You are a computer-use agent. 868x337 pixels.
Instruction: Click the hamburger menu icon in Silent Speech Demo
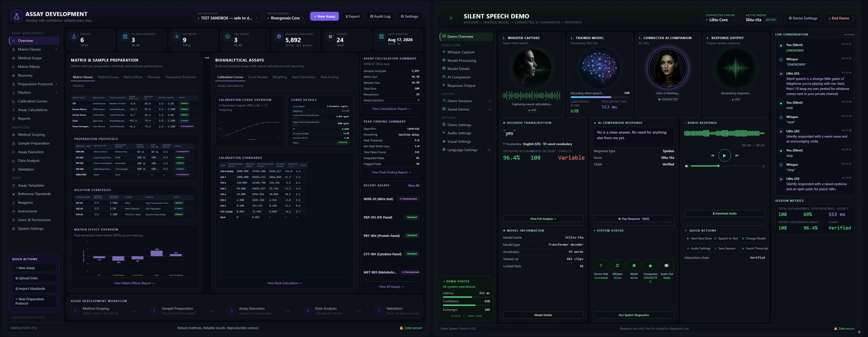[451, 18]
